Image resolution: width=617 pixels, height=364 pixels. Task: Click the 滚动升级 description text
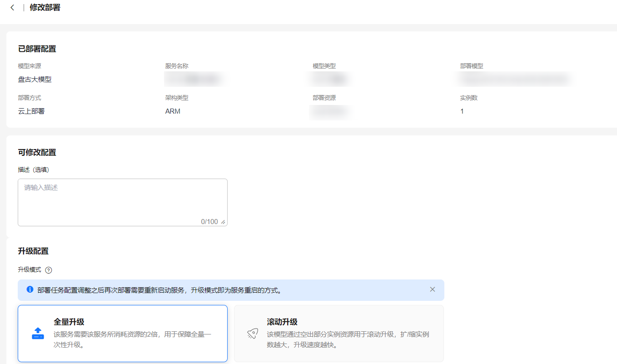[x=348, y=339]
